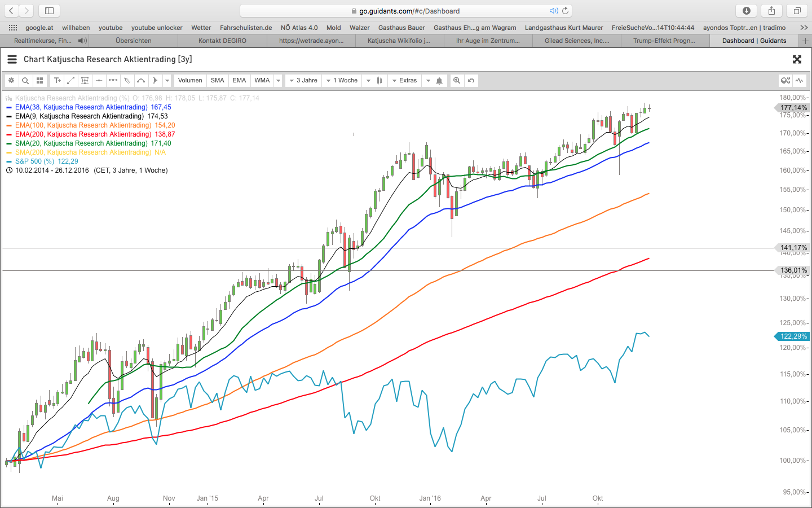Expand the Extras dropdown
Image resolution: width=812 pixels, height=508 pixels.
[x=404, y=81]
